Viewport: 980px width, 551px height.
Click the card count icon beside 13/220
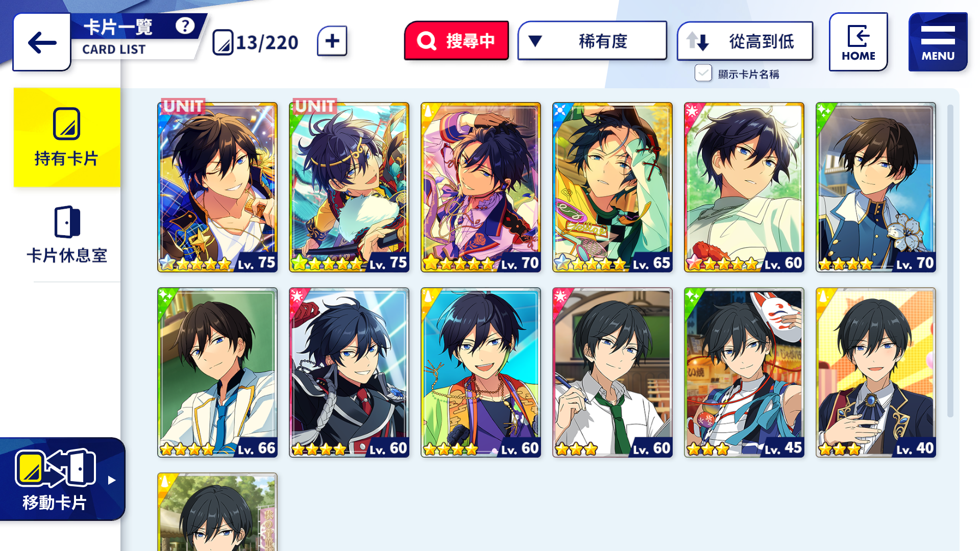[223, 42]
